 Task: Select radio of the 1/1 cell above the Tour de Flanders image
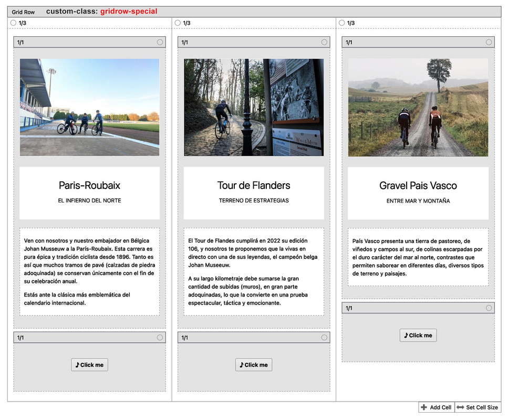click(324, 42)
